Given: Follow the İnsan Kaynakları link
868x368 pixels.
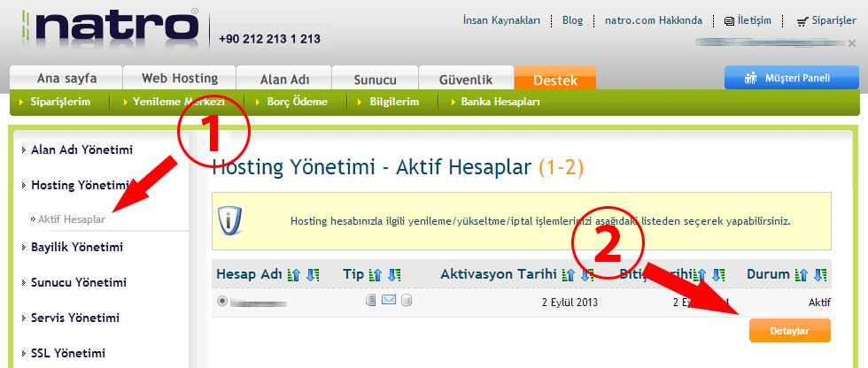Looking at the screenshot, I should click(x=501, y=20).
